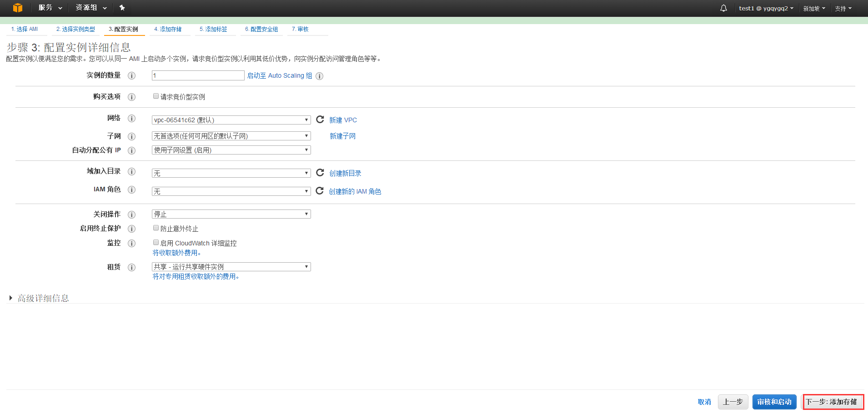
Task: Click info icon beside 域加入目录
Action: [x=131, y=171]
